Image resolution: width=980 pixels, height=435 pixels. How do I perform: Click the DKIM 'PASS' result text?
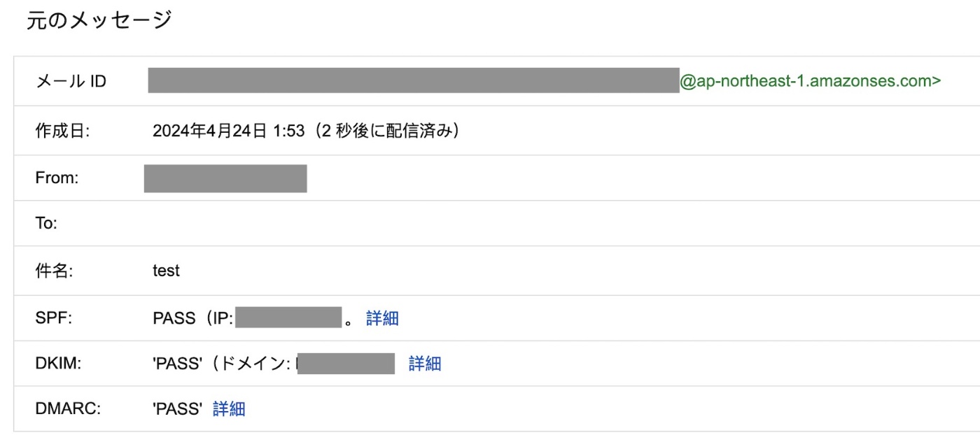pyautogui.click(x=178, y=364)
